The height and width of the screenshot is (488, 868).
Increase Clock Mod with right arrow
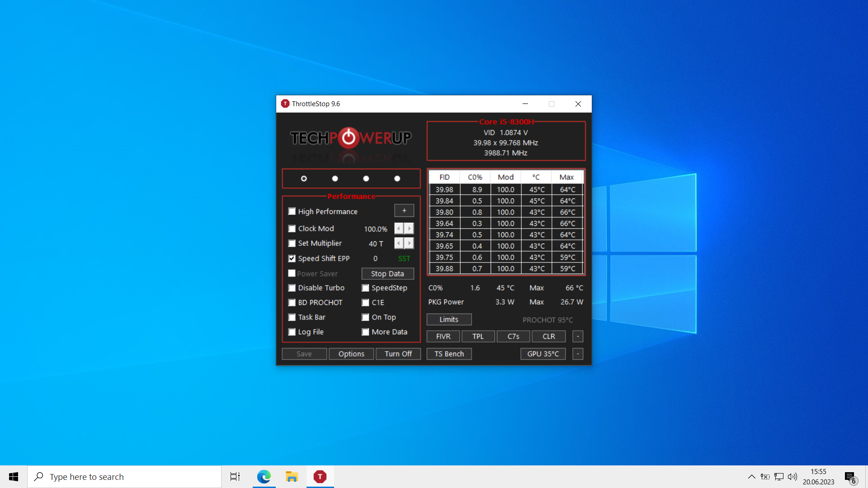point(409,229)
